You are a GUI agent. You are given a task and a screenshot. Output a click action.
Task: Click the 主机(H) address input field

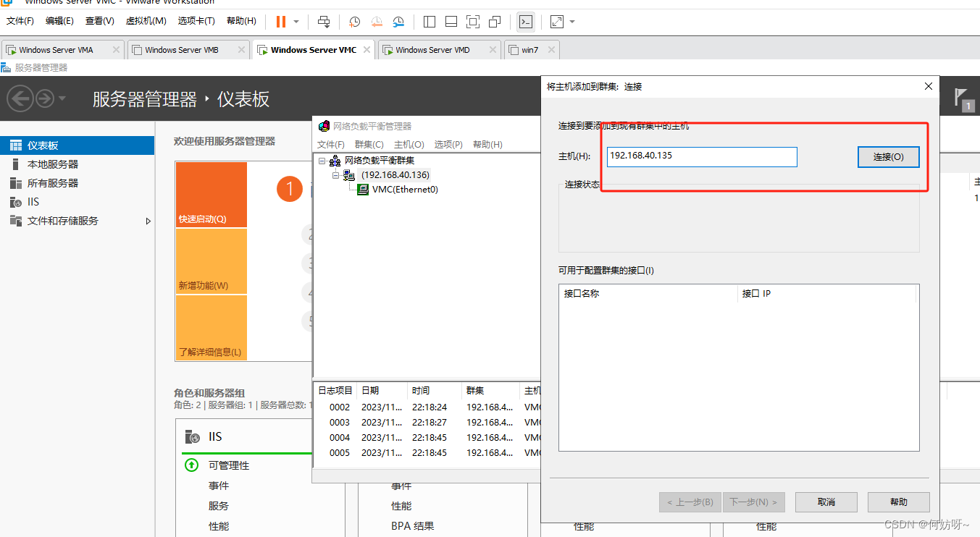701,156
